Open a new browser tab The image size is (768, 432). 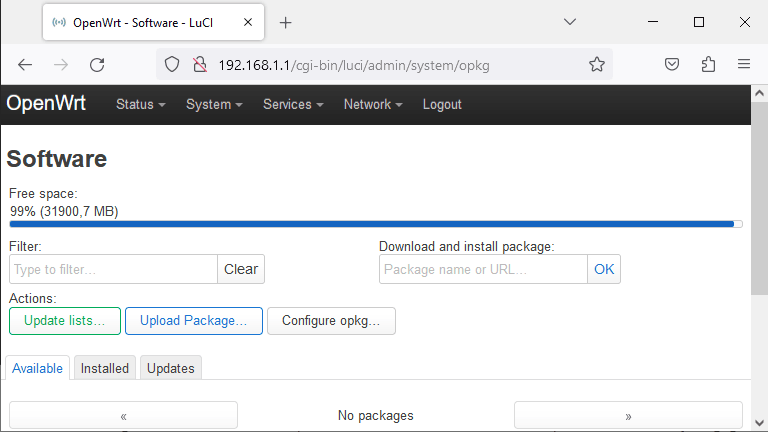click(x=286, y=23)
